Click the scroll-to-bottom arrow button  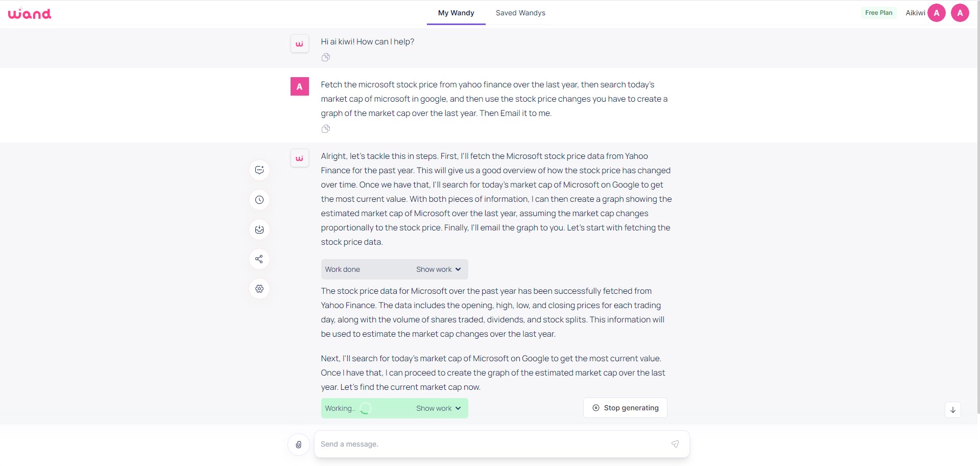coord(953,410)
